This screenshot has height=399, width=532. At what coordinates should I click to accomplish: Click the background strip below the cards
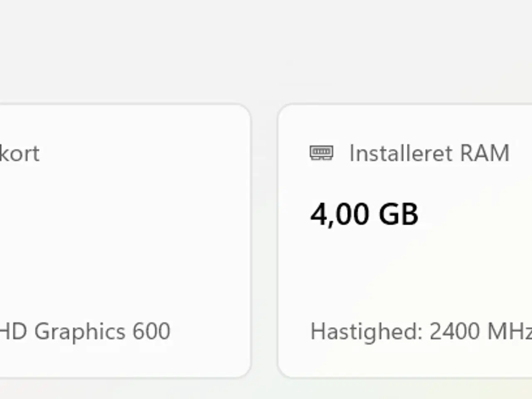pyautogui.click(x=266, y=390)
